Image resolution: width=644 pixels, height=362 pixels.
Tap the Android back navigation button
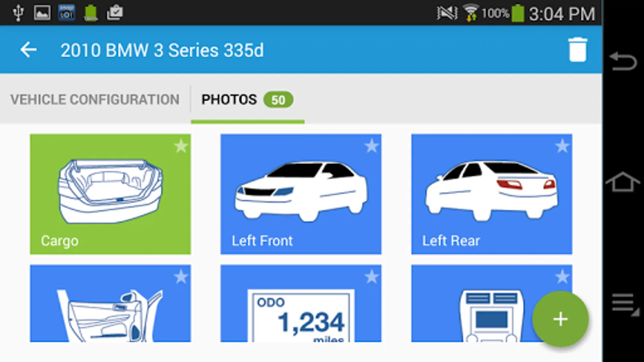(623, 61)
